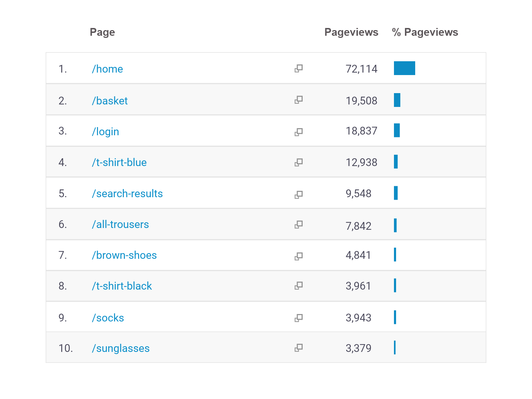Open /home page in new window icon
Screen dimensions: 532x399
click(299, 68)
